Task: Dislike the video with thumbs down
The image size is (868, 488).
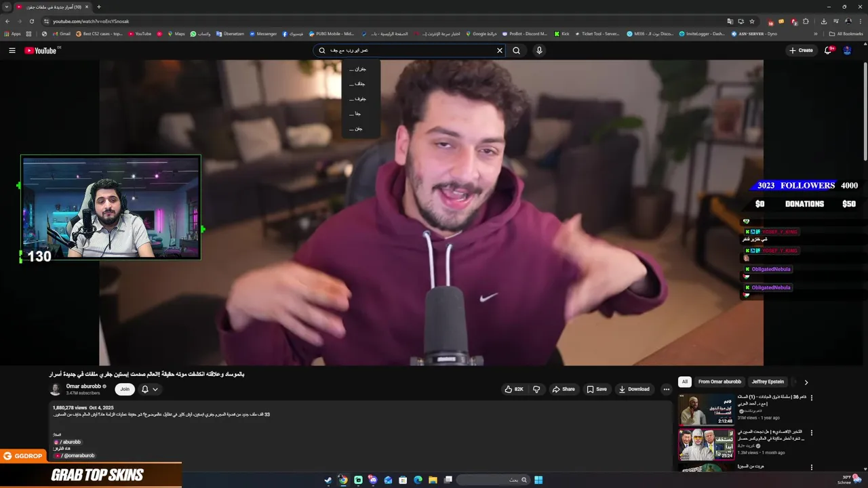Action: click(x=536, y=389)
